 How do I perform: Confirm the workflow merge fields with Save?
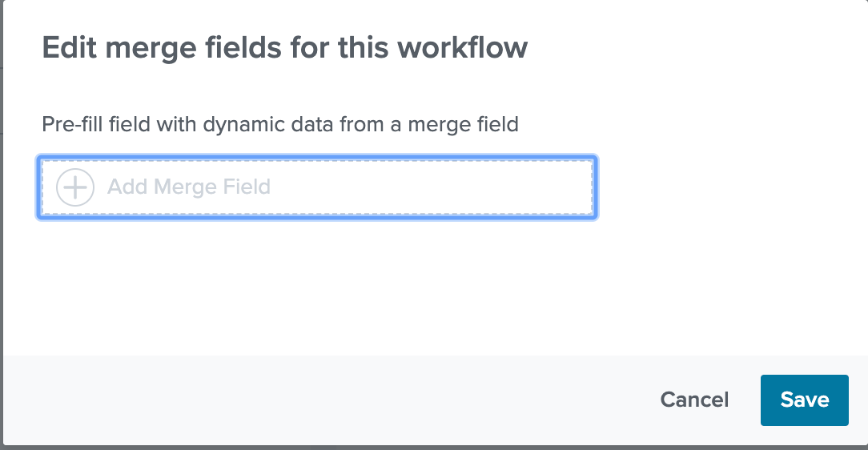[804, 400]
